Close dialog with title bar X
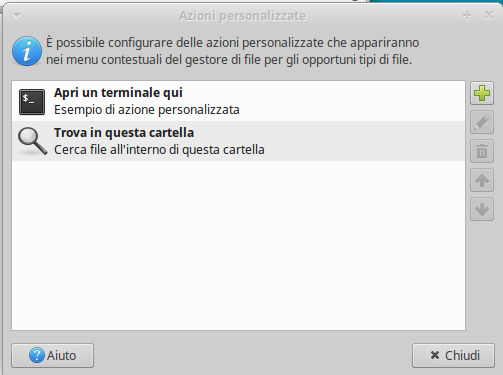This screenshot has height=375, width=503. (489, 15)
